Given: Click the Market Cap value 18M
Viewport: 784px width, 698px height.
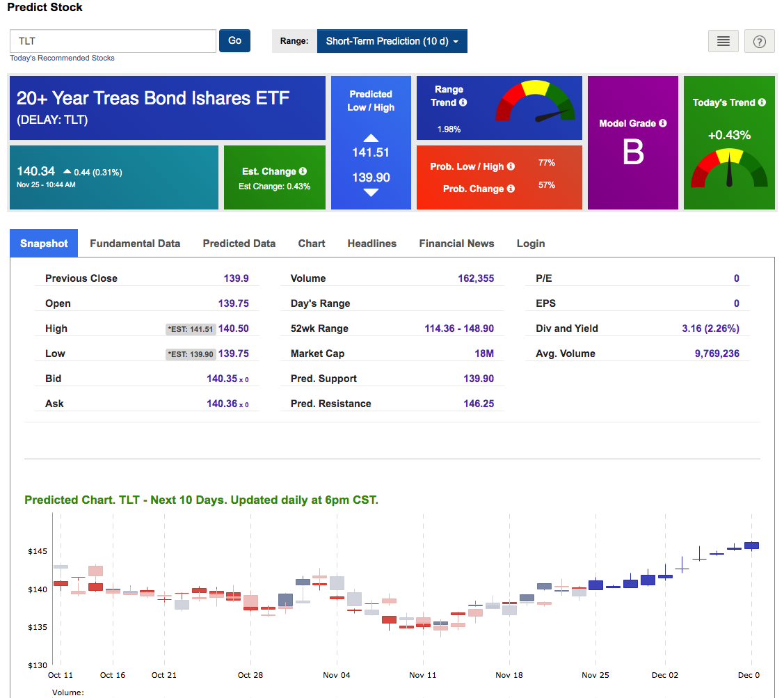Looking at the screenshot, I should point(484,354).
